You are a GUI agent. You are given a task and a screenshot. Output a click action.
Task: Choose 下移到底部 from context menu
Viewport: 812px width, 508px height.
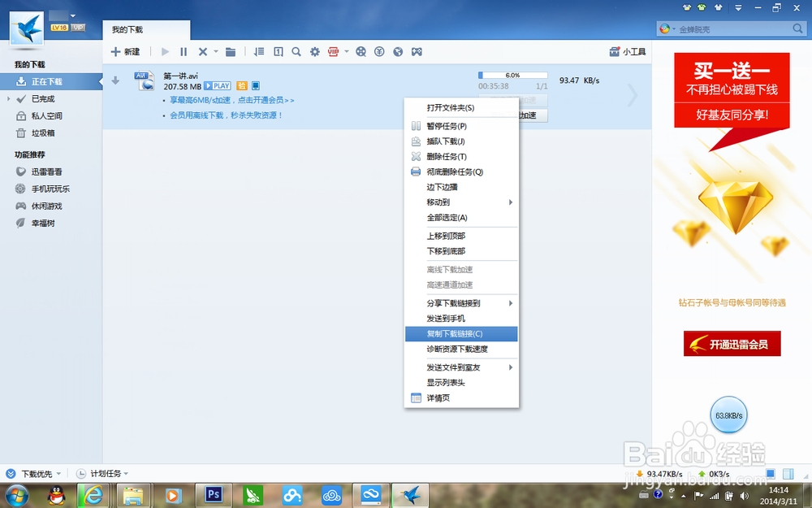click(x=461, y=251)
